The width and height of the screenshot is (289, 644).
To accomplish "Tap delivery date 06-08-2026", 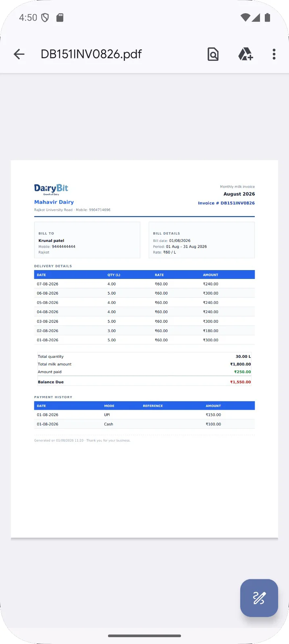I will click(x=48, y=293).
